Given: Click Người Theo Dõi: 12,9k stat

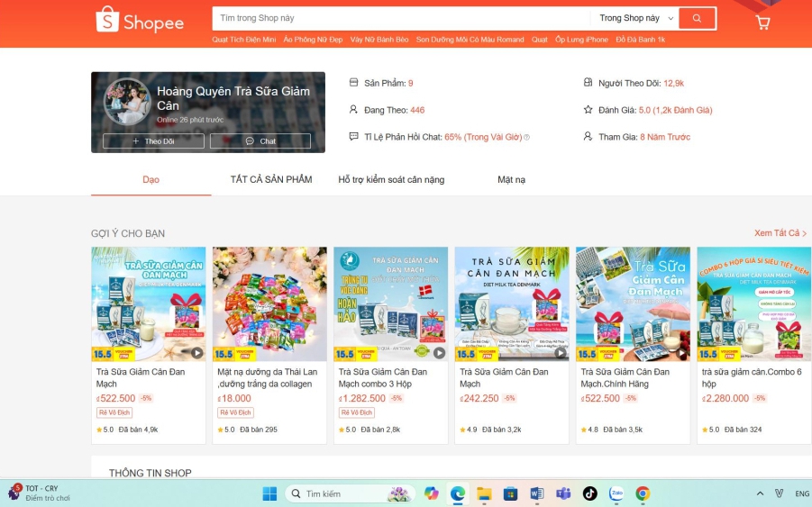Looking at the screenshot, I should pyautogui.click(x=634, y=83).
